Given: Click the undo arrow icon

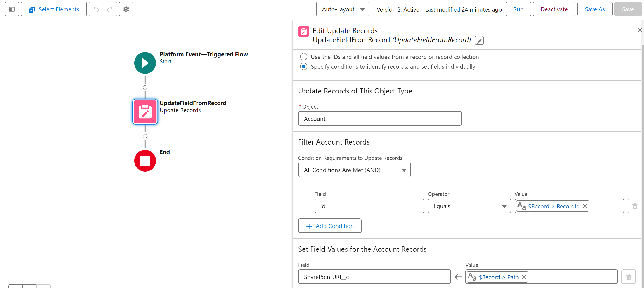Looking at the screenshot, I should [96, 9].
